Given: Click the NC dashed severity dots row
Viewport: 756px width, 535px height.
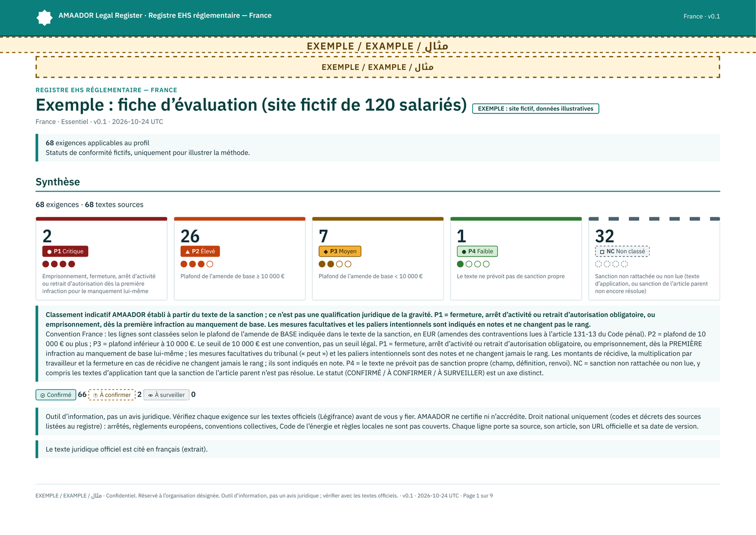Looking at the screenshot, I should 611,264.
